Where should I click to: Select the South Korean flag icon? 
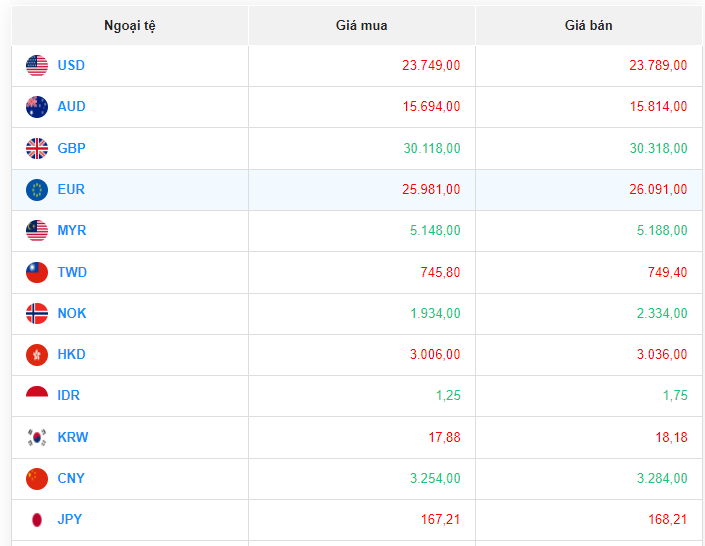[x=37, y=438]
